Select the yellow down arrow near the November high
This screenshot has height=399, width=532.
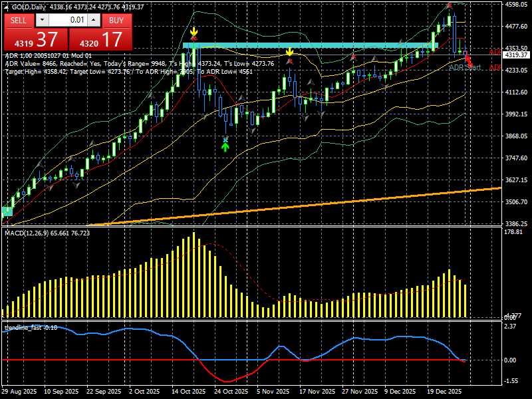(289, 52)
